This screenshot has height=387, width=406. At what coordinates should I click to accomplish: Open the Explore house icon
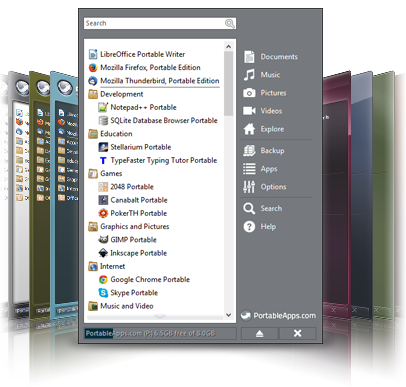click(x=249, y=129)
